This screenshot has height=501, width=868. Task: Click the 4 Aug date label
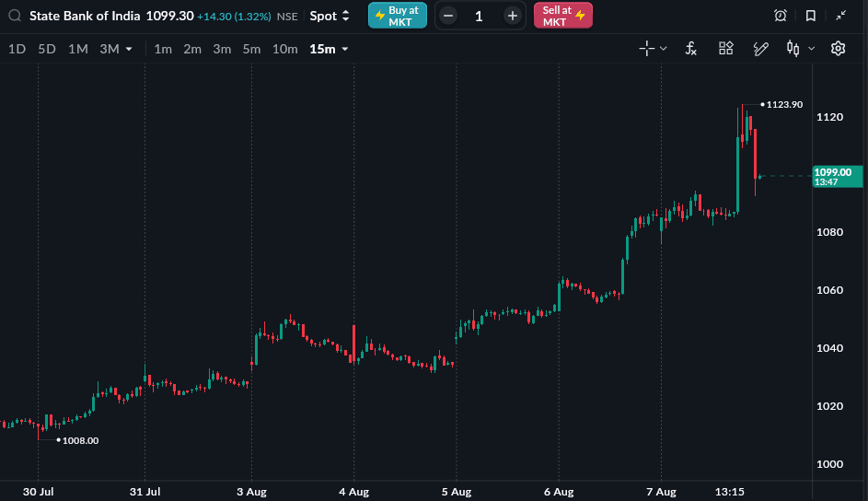click(x=354, y=492)
